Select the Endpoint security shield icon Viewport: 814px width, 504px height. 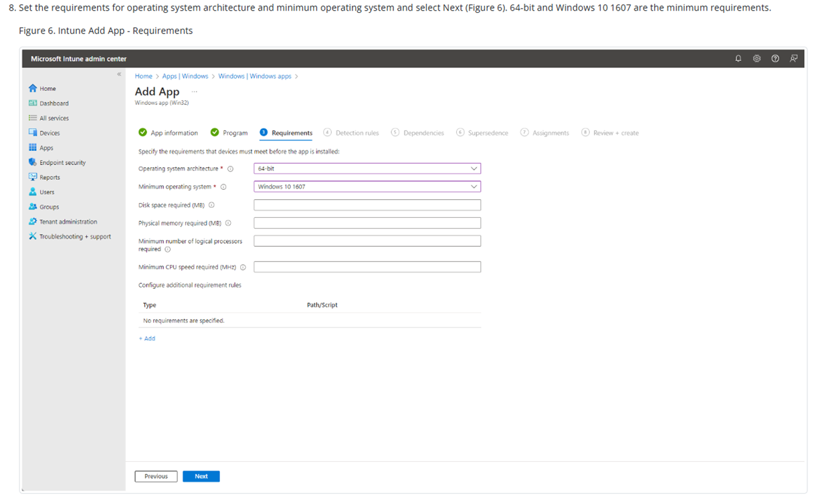pos(33,162)
